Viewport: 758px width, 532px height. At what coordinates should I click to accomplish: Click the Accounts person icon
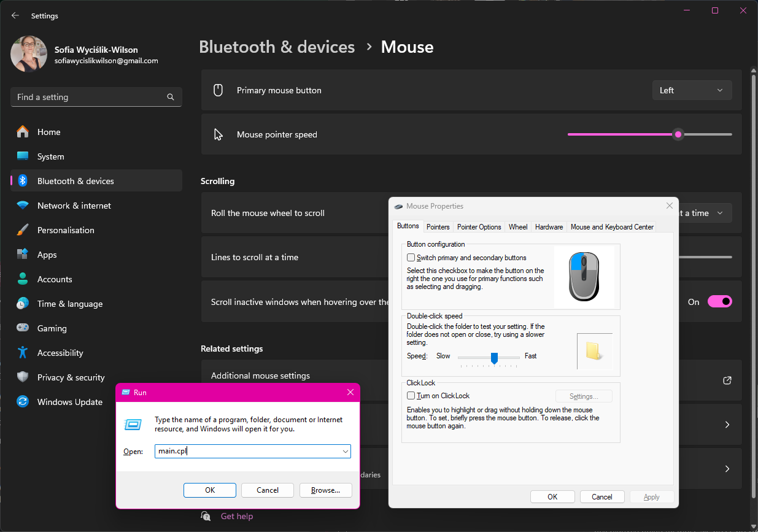coord(23,279)
